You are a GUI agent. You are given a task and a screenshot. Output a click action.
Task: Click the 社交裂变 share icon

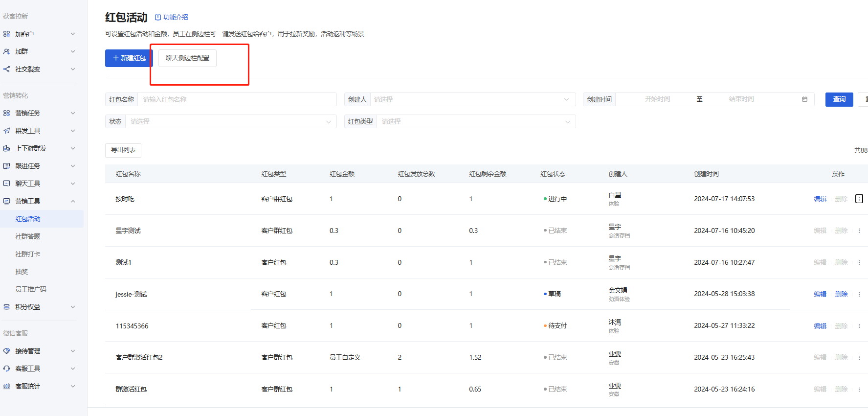point(6,69)
